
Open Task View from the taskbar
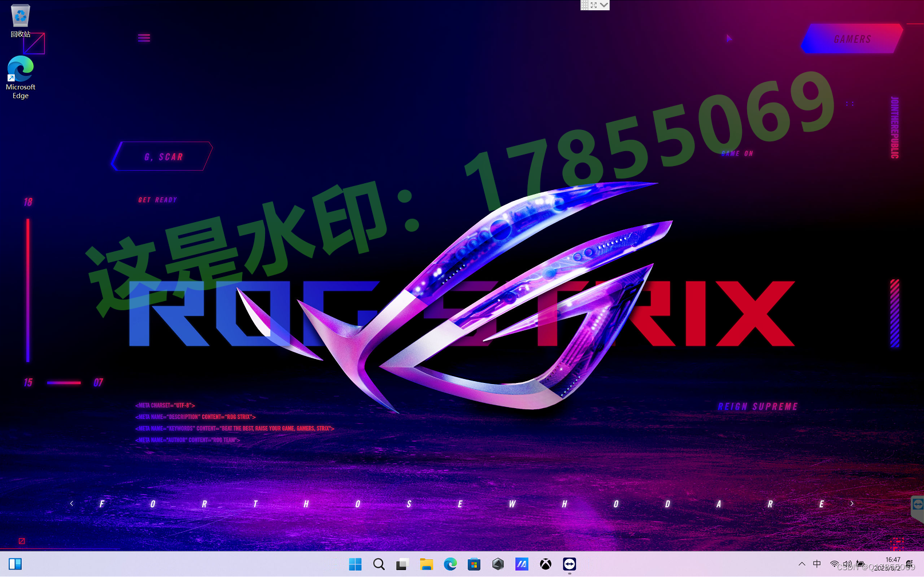coord(402,564)
